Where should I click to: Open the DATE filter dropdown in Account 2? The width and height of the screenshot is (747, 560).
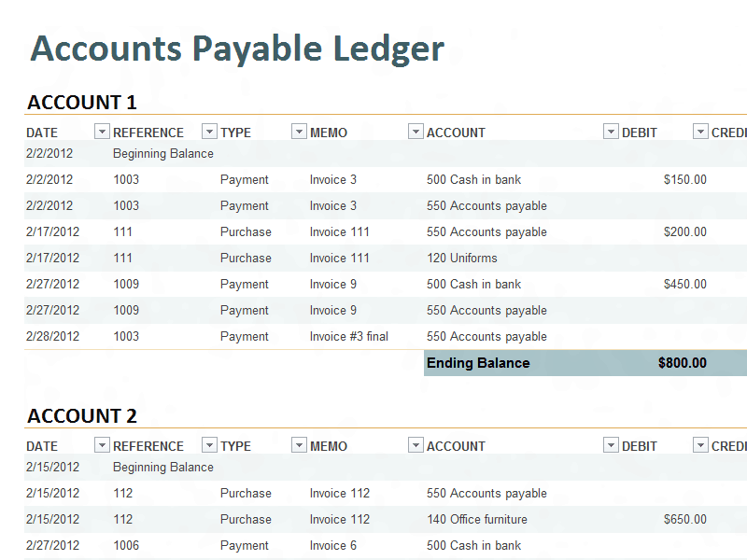pos(102,445)
